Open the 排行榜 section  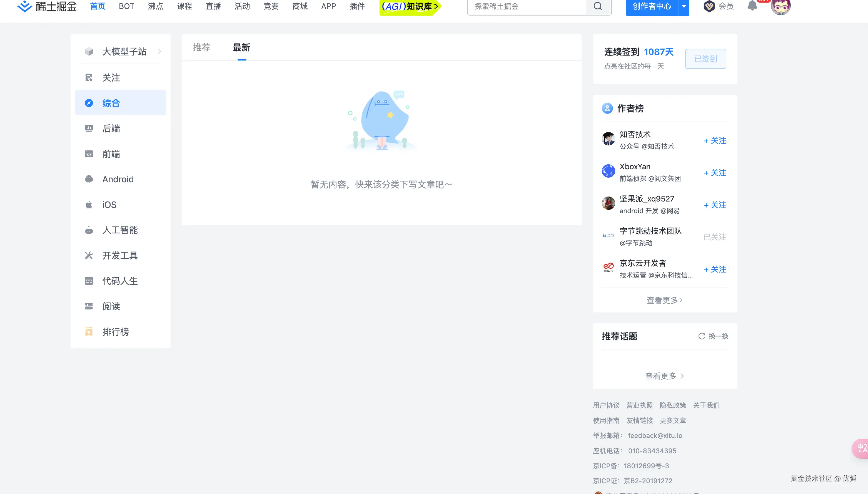click(x=116, y=331)
